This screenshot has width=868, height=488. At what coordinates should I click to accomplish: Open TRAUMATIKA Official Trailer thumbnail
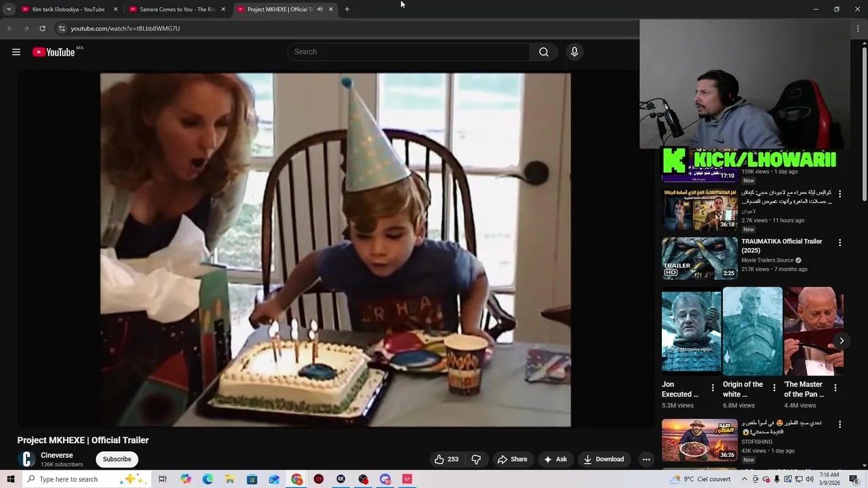(699, 258)
